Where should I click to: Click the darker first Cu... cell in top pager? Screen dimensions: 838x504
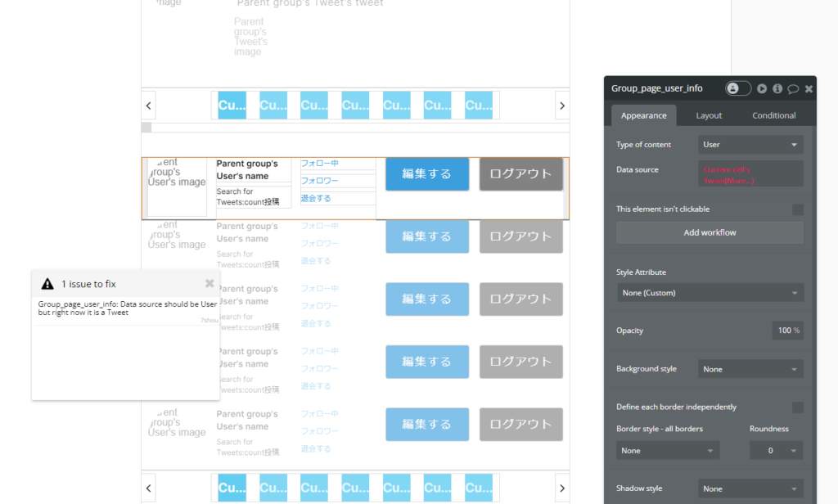coord(232,106)
